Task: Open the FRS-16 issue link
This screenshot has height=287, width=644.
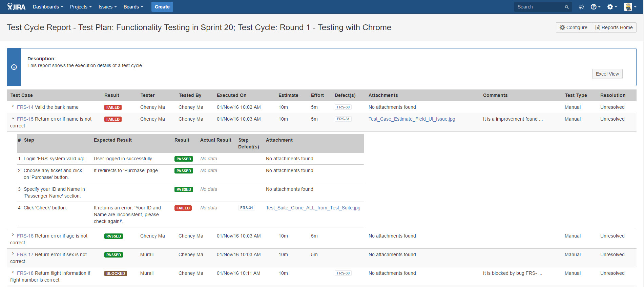Action: pyautogui.click(x=25, y=236)
